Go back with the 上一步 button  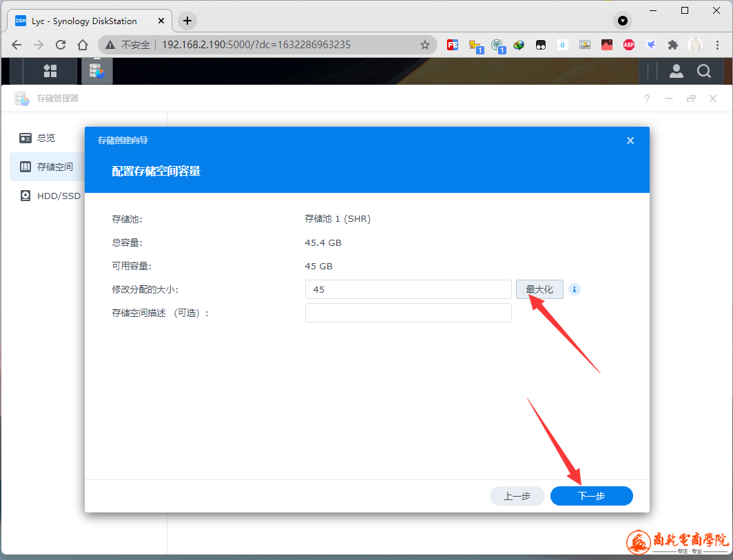(x=517, y=496)
